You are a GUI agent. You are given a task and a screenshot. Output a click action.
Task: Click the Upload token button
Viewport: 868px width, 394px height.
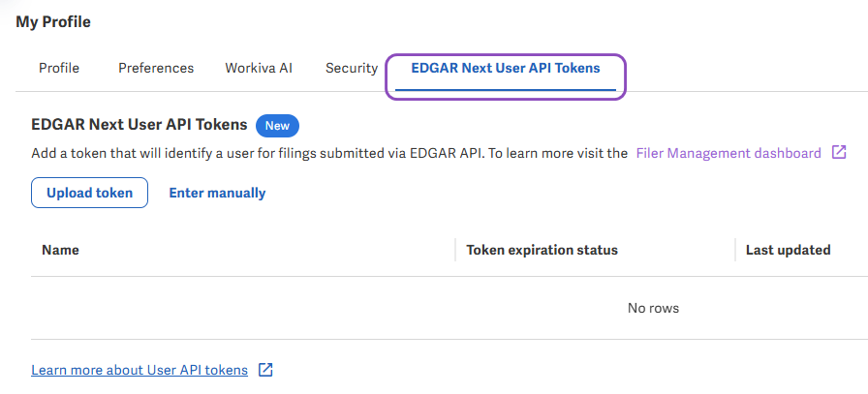[90, 193]
